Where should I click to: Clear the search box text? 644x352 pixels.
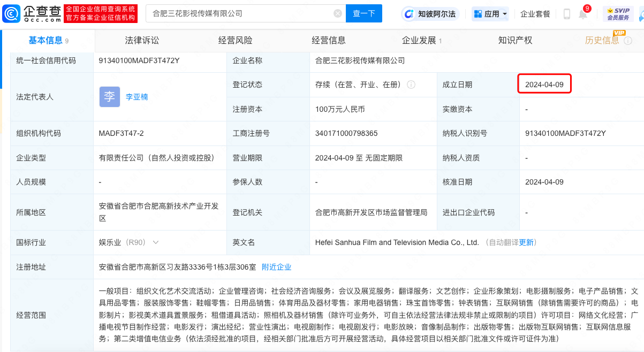(x=338, y=14)
